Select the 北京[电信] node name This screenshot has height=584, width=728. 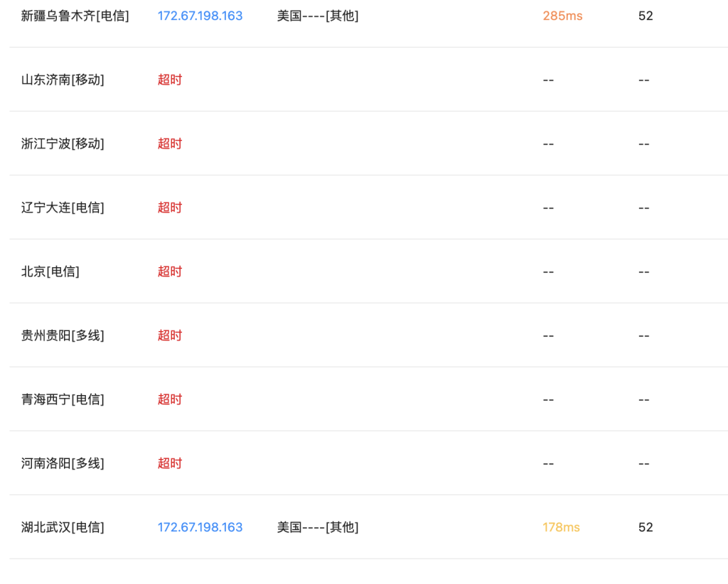[50, 271]
